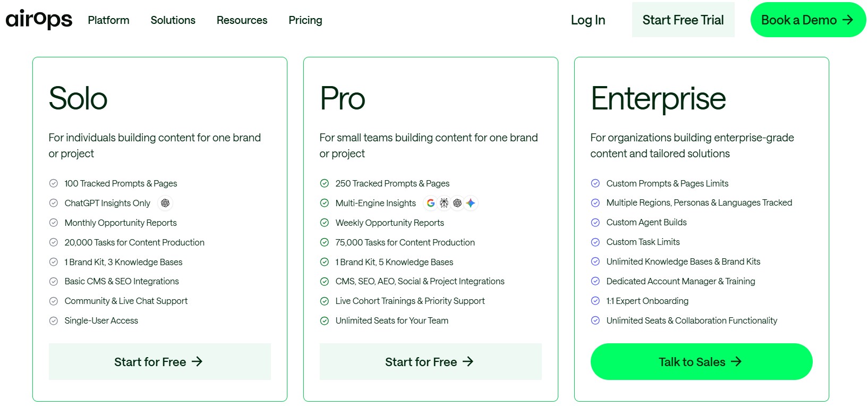868x406 pixels.
Task: Click Start for Free under the Pro plan
Action: click(x=430, y=361)
